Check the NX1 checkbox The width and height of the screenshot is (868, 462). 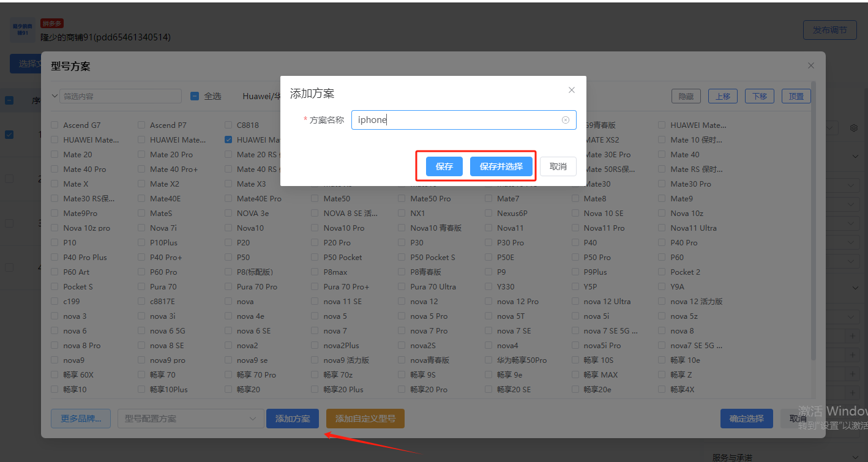[x=402, y=214]
